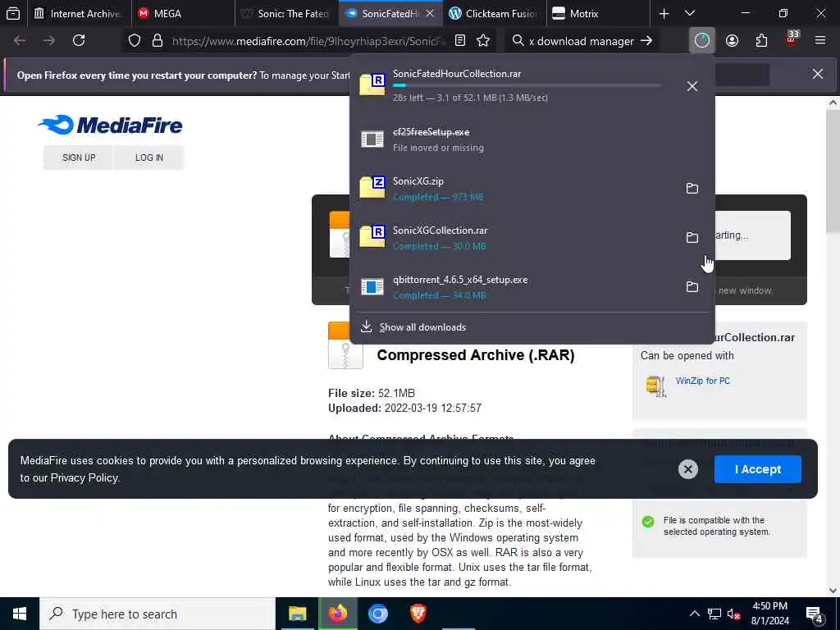The height and width of the screenshot is (630, 840).
Task: Click the SIGN UP button
Action: [x=79, y=157]
